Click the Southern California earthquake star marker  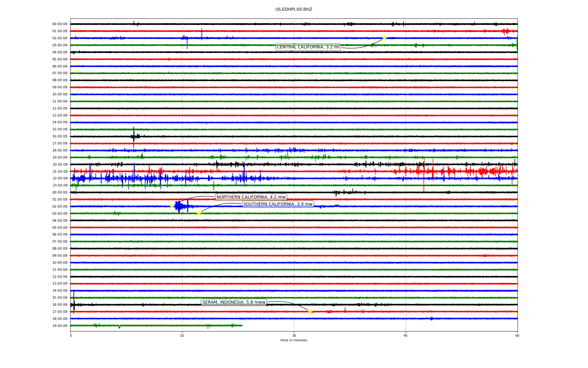[x=199, y=213]
